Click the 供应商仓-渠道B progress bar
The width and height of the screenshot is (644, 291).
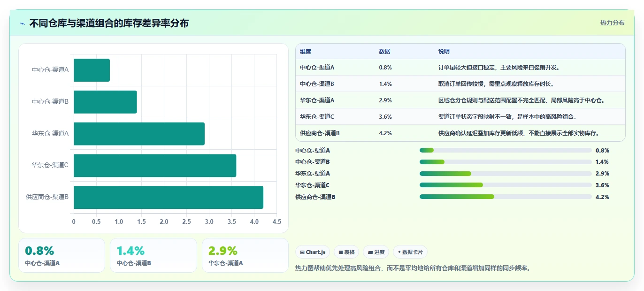506,197
